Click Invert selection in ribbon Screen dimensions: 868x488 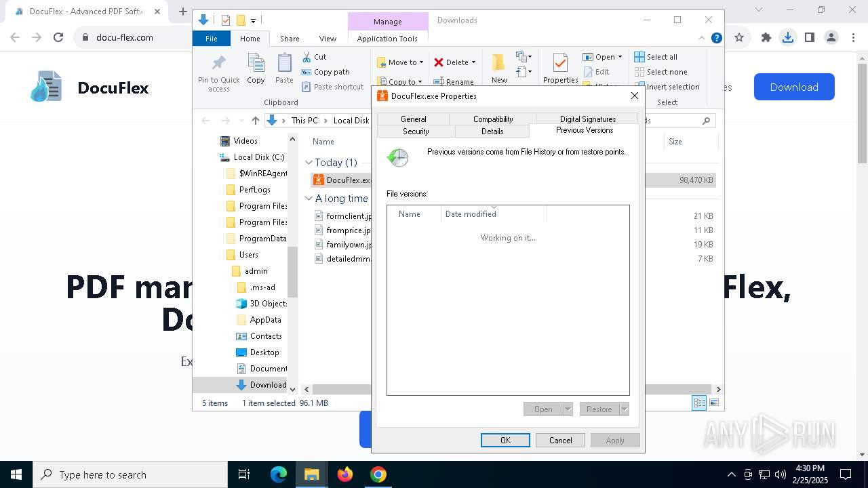[667, 87]
